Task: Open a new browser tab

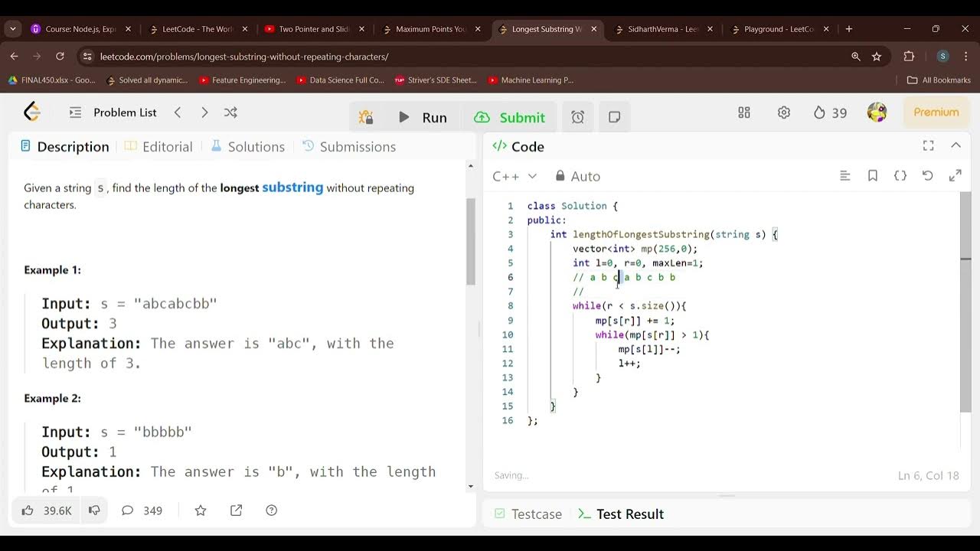Action: point(849,29)
